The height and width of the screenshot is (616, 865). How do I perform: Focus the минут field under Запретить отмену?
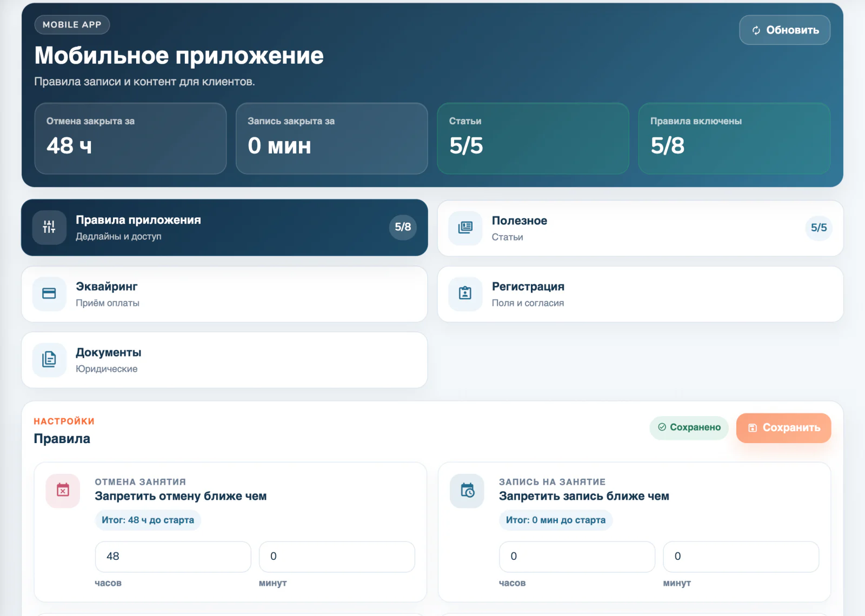tap(337, 557)
